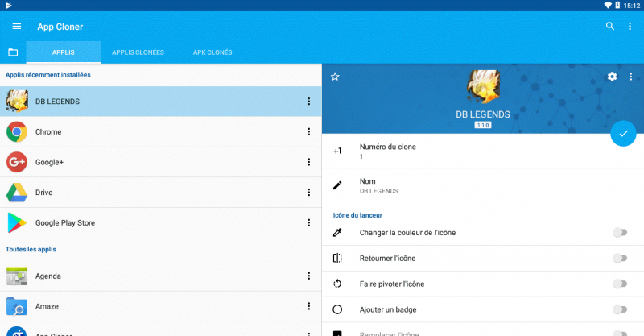Toggle the Ajouter un badge switch
Viewport: 644px width, 336px height.
pyautogui.click(x=619, y=309)
